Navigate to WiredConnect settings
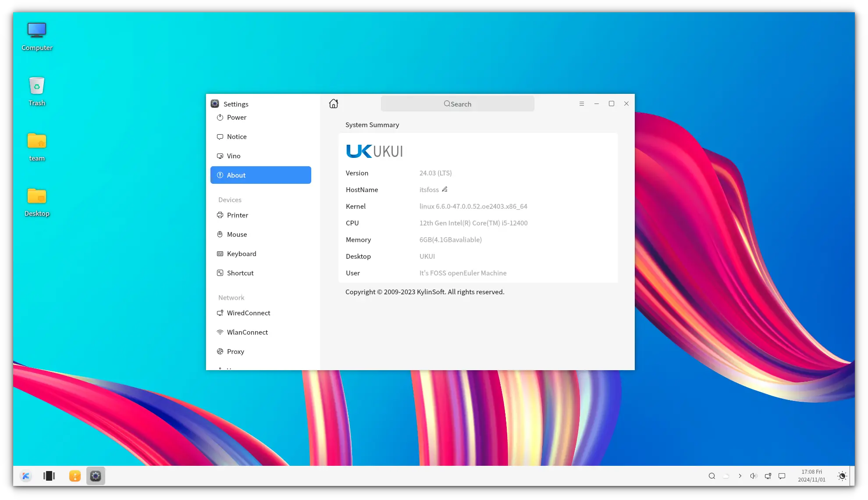The image size is (868, 500). pos(248,313)
